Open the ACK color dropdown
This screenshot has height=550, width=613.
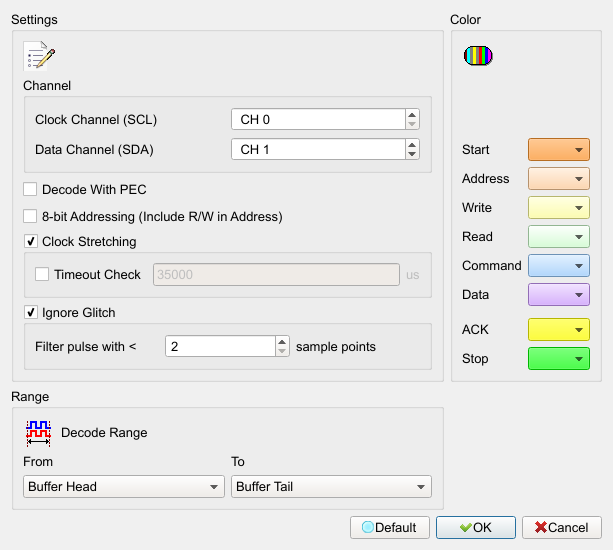559,330
